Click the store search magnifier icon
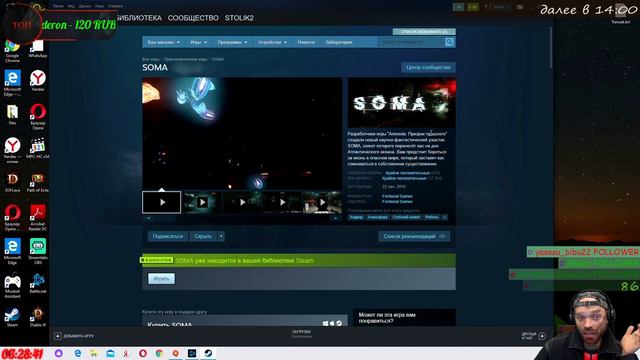The width and height of the screenshot is (640, 360). (x=449, y=42)
